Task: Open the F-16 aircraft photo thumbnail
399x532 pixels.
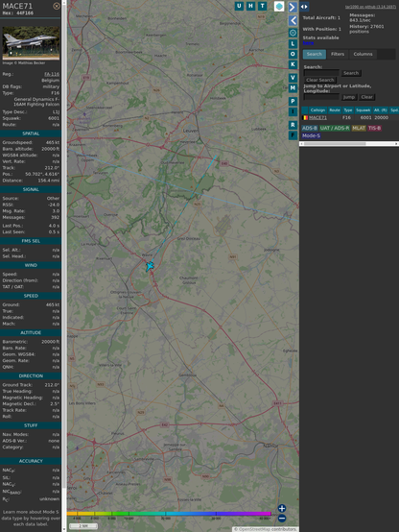Action: coord(31,43)
